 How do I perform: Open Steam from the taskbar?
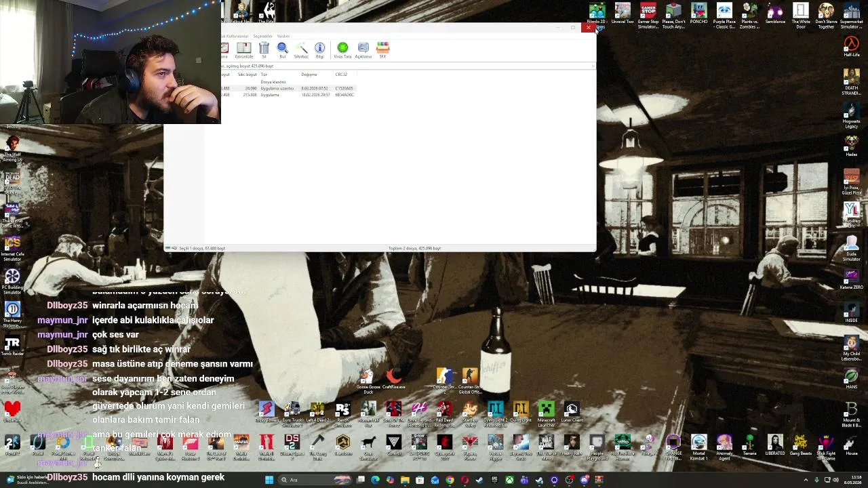pyautogui.click(x=479, y=480)
